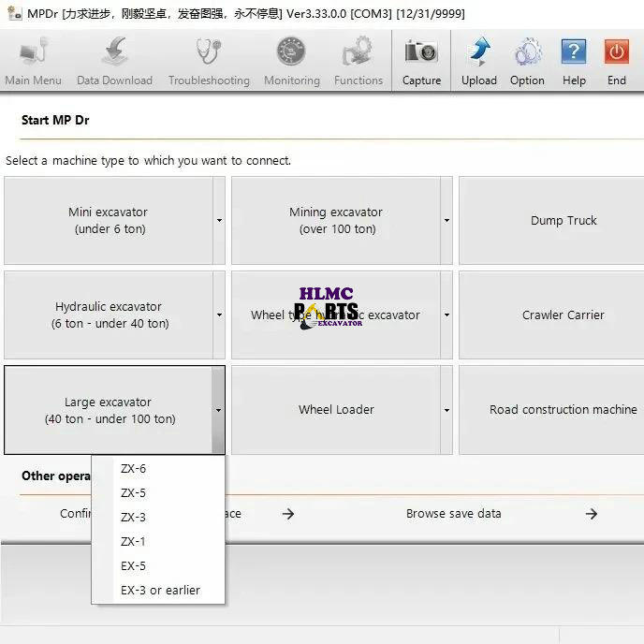Click the Capture camera icon
Viewport: 644px width, 644px height.
coord(421,51)
